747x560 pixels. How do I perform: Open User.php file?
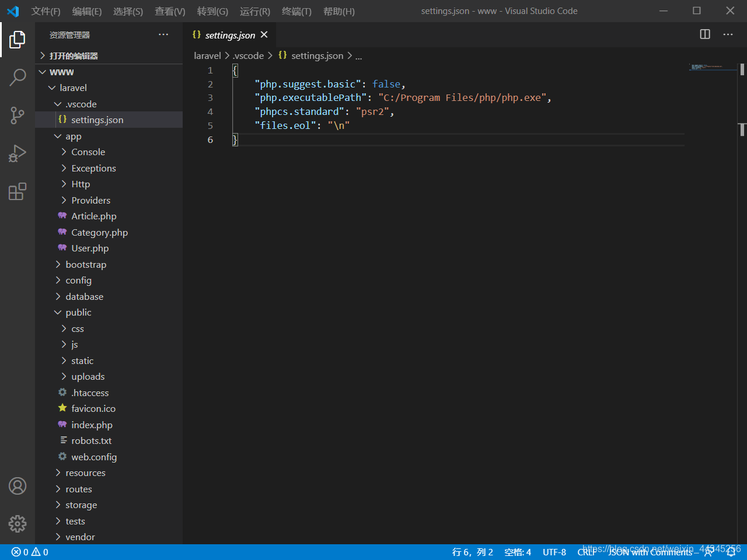pyautogui.click(x=109, y=248)
